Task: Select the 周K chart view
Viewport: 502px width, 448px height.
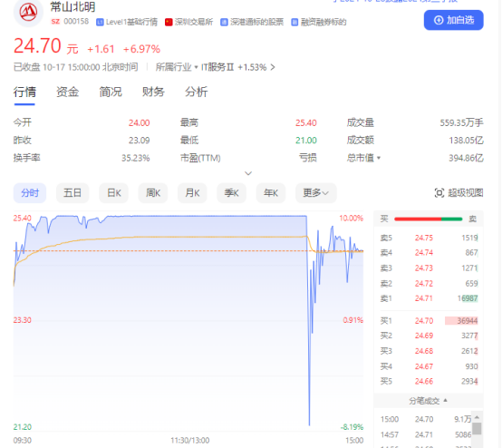Action: [x=153, y=193]
